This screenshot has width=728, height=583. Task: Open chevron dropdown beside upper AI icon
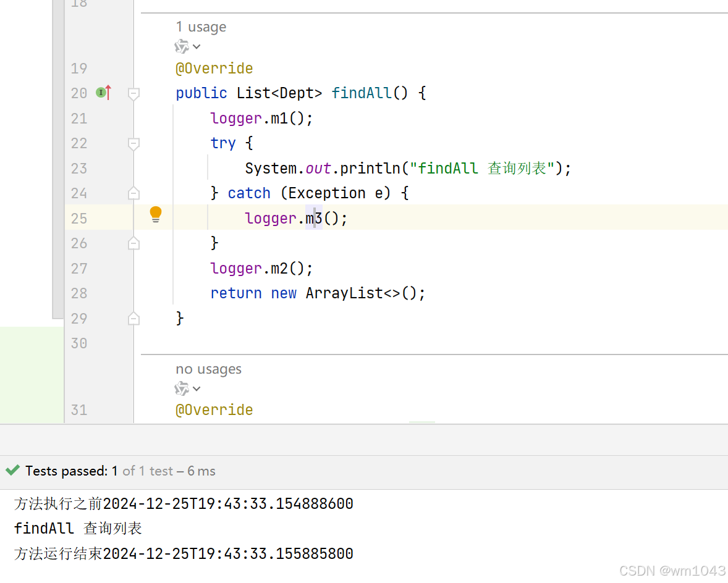(195, 46)
